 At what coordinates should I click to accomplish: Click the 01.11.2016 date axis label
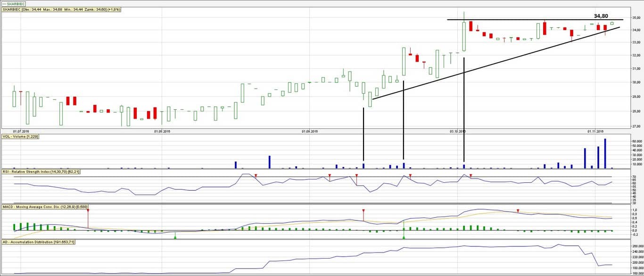(x=595, y=131)
